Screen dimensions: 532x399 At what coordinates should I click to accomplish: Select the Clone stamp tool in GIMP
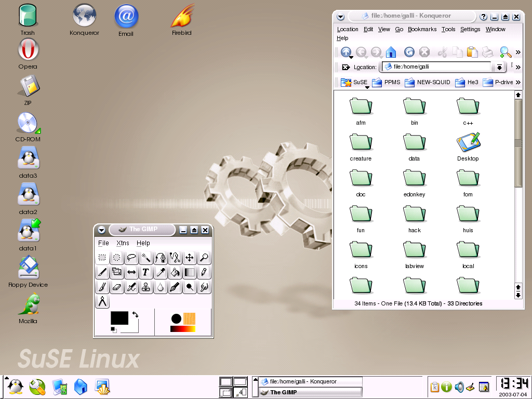146,287
